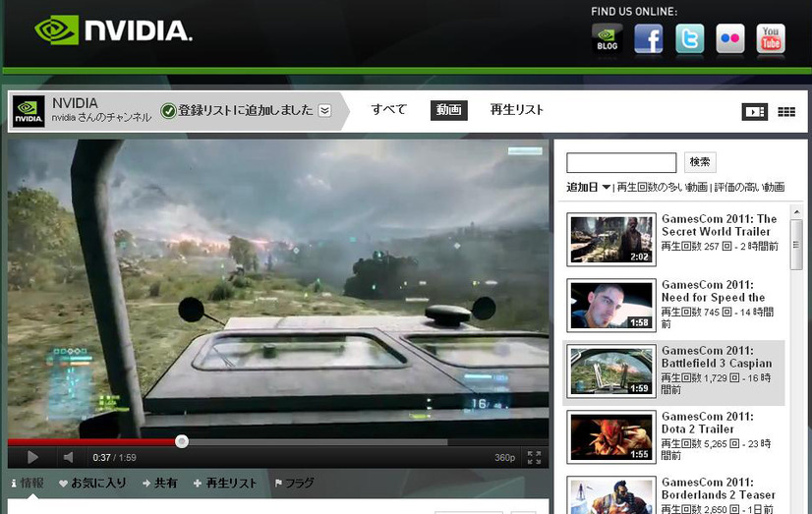Viewport: 812px width, 514px height.
Task: Flag the video with フラグ
Action: 294,483
